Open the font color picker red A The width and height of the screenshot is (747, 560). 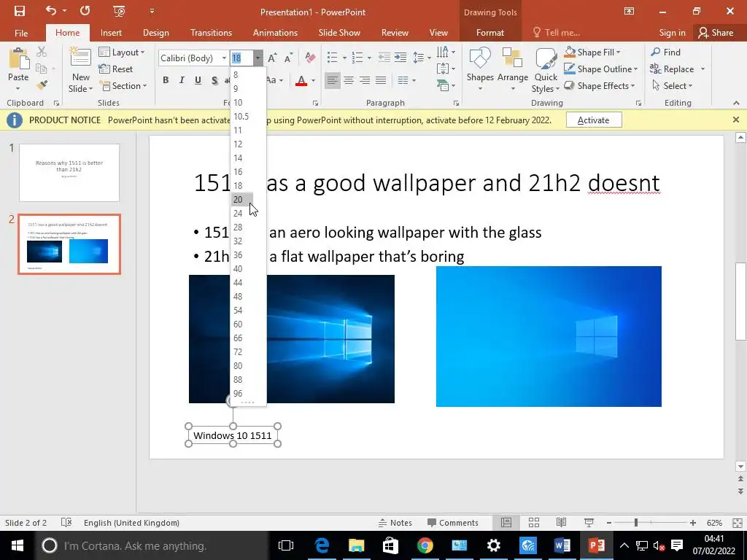[301, 80]
